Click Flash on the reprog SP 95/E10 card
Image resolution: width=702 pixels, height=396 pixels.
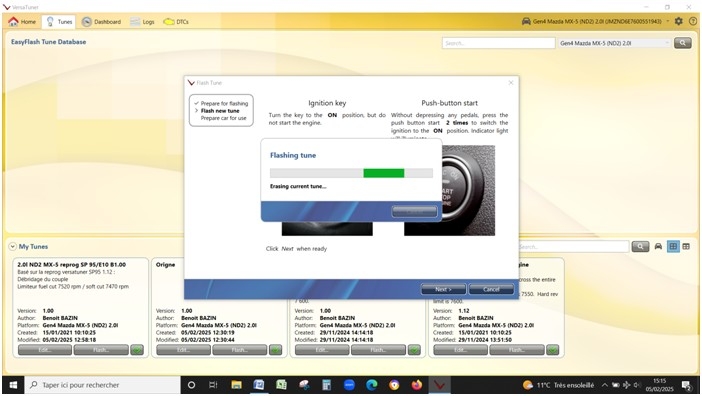click(101, 350)
